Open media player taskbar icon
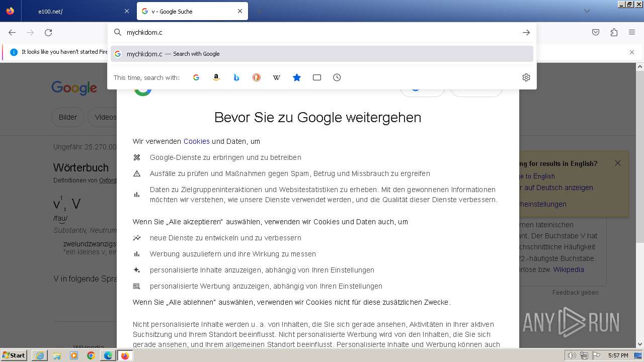This screenshot has height=362, width=644. tap(74, 355)
